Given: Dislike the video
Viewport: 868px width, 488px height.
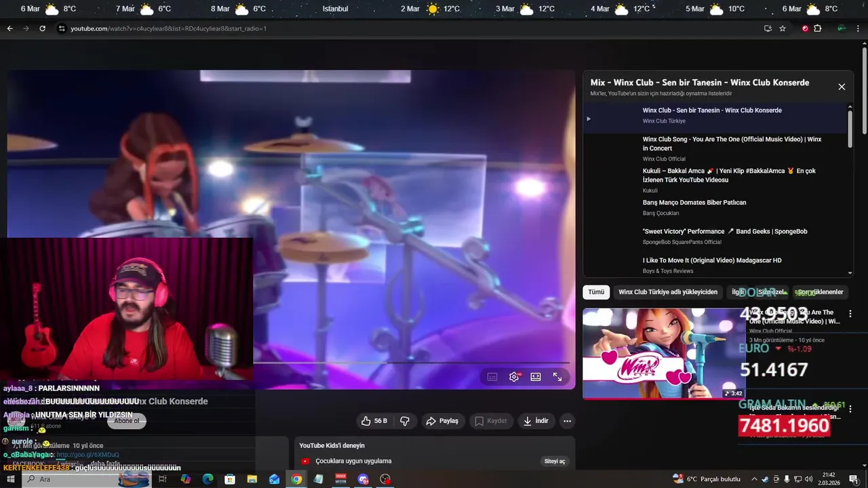Looking at the screenshot, I should coord(405,421).
